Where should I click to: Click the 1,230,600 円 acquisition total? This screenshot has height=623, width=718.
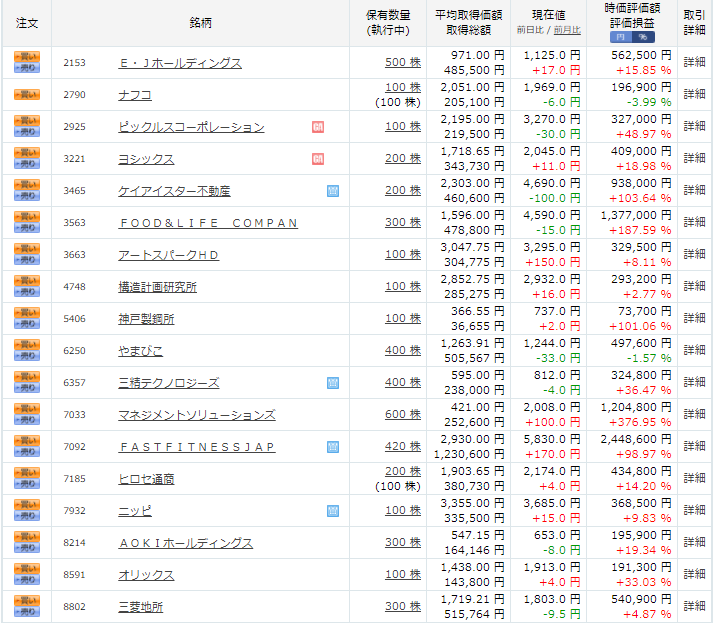click(x=469, y=454)
